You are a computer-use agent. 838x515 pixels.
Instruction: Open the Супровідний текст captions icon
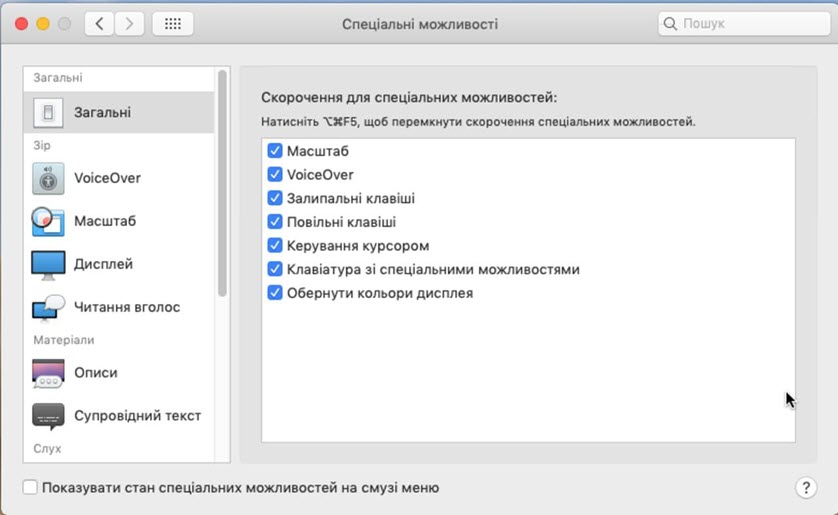(48, 416)
